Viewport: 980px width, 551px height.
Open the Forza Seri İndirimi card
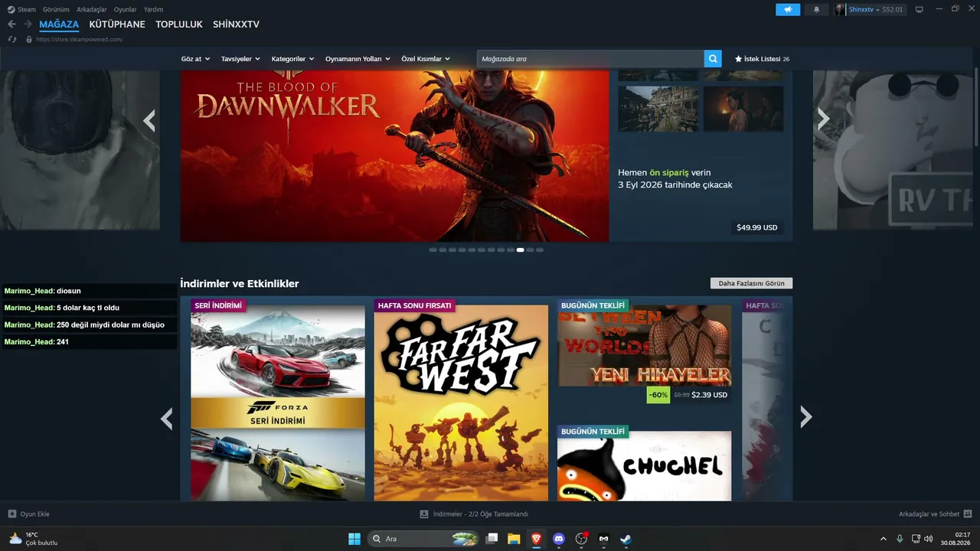[x=278, y=403]
